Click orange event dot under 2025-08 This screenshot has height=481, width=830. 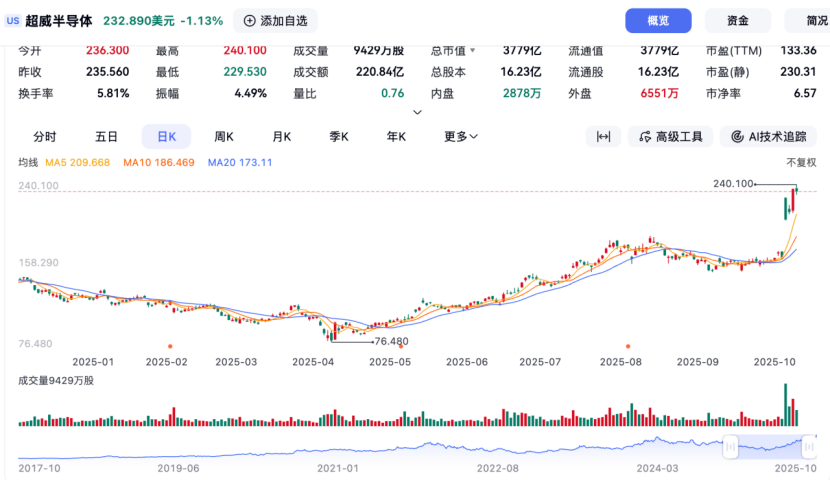627,345
